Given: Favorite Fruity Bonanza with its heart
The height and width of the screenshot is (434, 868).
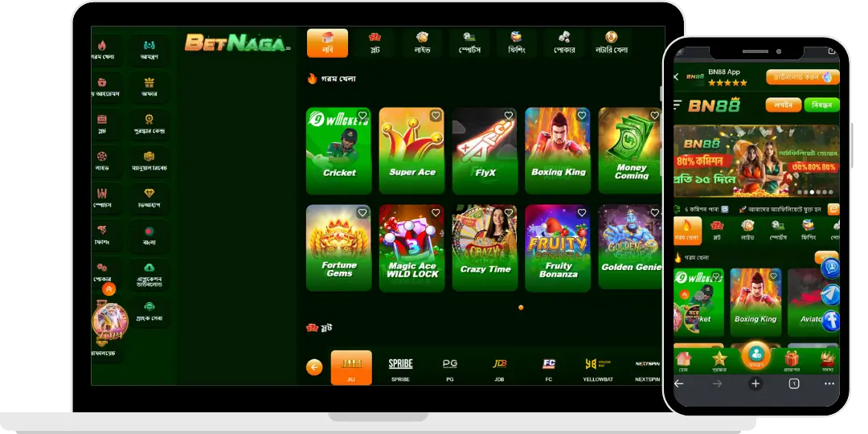Looking at the screenshot, I should [x=582, y=212].
